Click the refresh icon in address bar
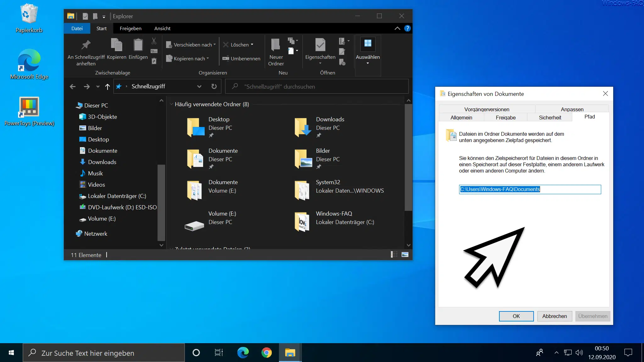 tap(214, 86)
